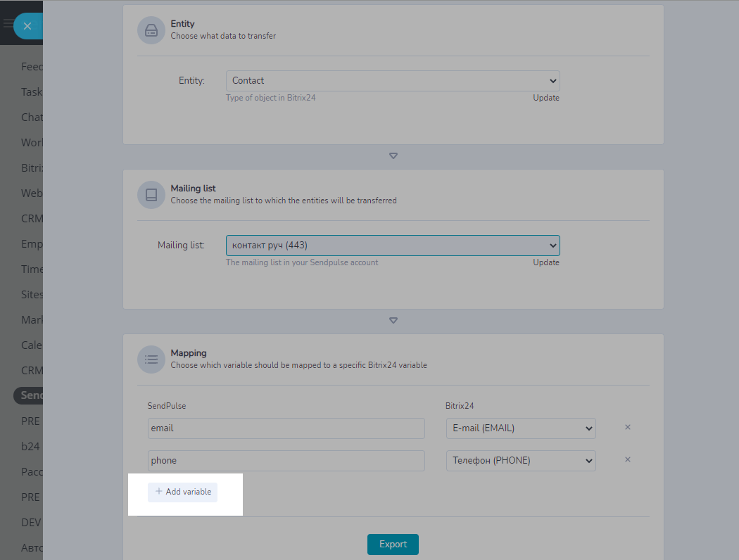This screenshot has width=739, height=560.
Task: Click Update link under Entity dropdown
Action: point(545,98)
